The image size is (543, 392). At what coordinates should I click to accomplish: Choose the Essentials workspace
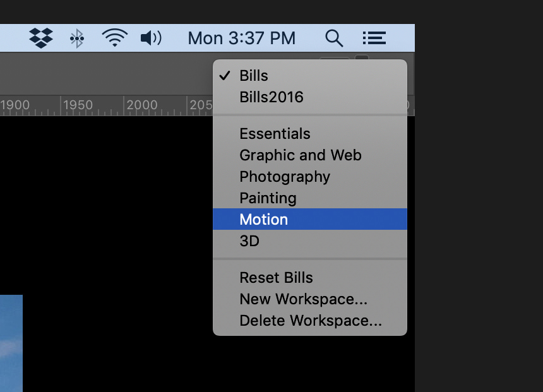point(310,134)
